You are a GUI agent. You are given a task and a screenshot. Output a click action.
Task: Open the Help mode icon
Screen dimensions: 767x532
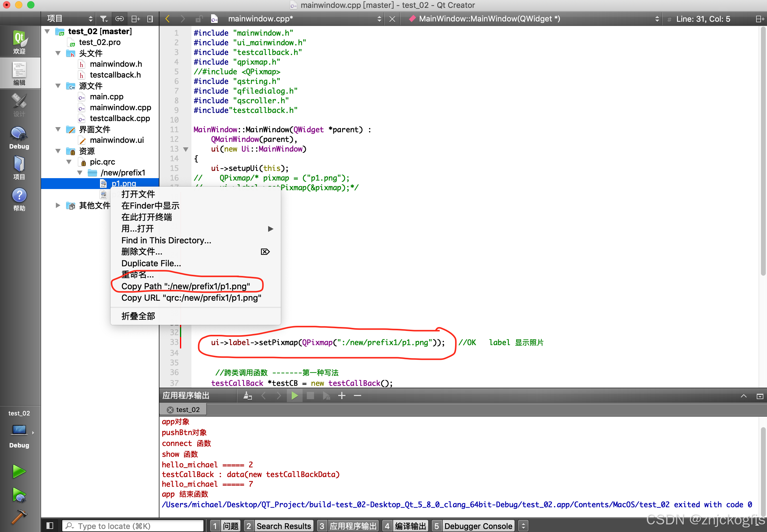[19, 199]
